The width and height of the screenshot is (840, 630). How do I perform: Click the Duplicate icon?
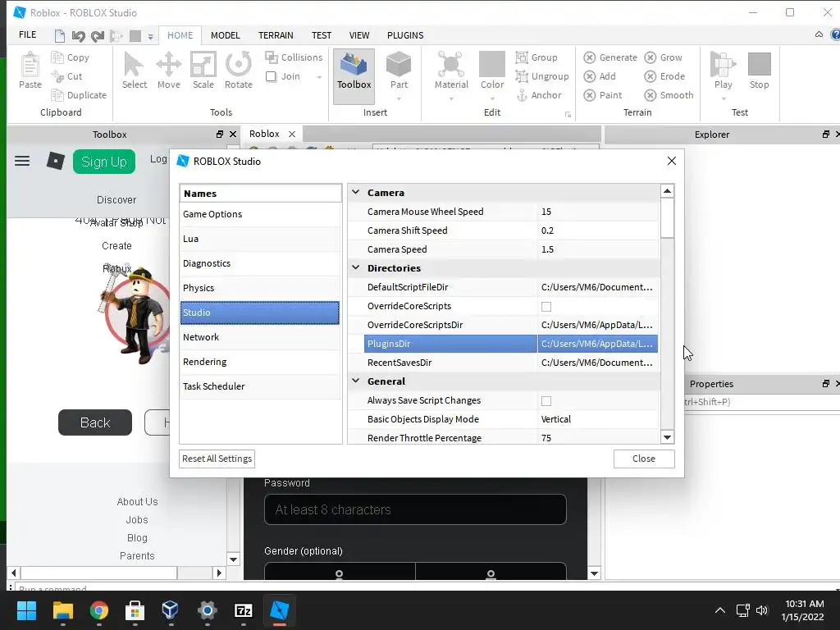click(57, 95)
